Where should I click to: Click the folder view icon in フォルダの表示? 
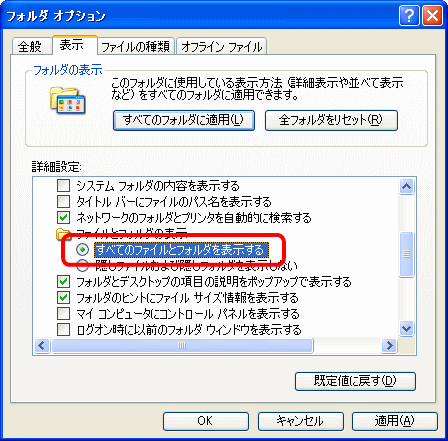[68, 100]
